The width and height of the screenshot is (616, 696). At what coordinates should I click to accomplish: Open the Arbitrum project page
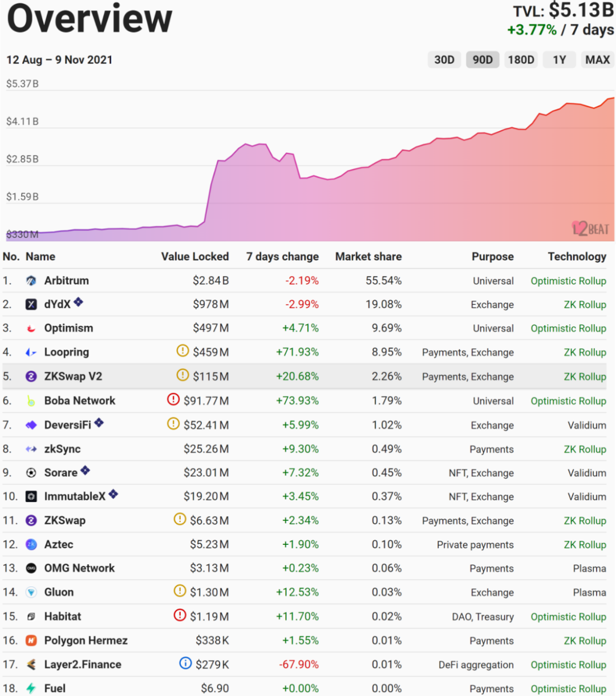[67, 281]
